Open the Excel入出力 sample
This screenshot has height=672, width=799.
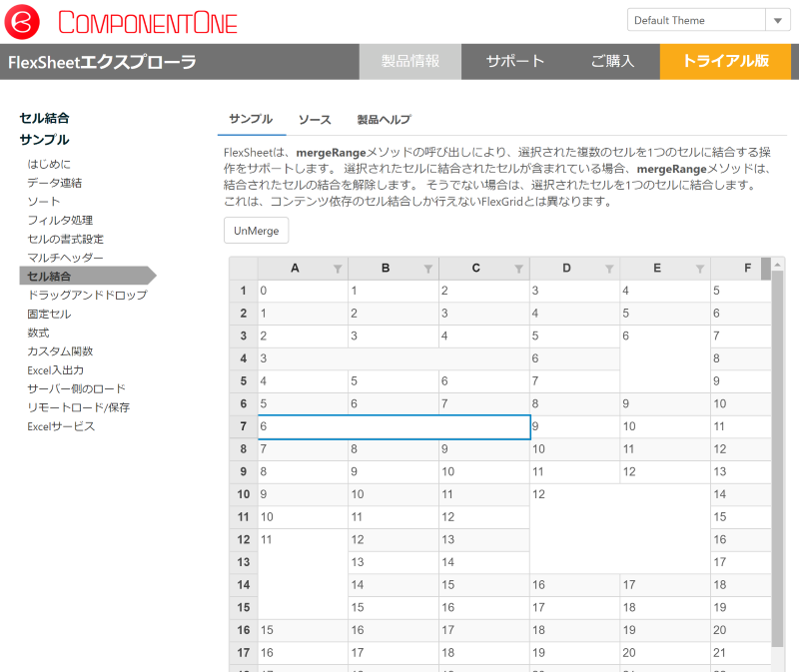point(56,370)
